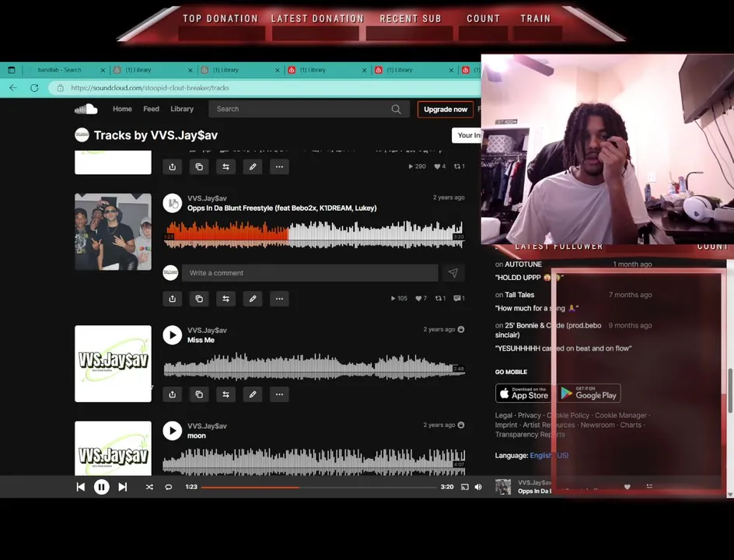Image resolution: width=734 pixels, height=560 pixels.
Task: Write a comment on Opps In Da Blunt
Action: coord(310,273)
